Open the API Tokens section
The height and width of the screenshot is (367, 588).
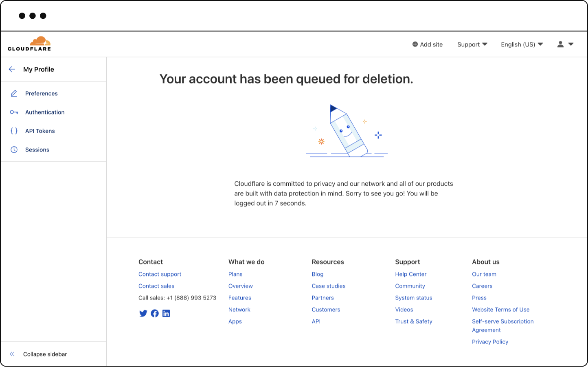pyautogui.click(x=40, y=131)
